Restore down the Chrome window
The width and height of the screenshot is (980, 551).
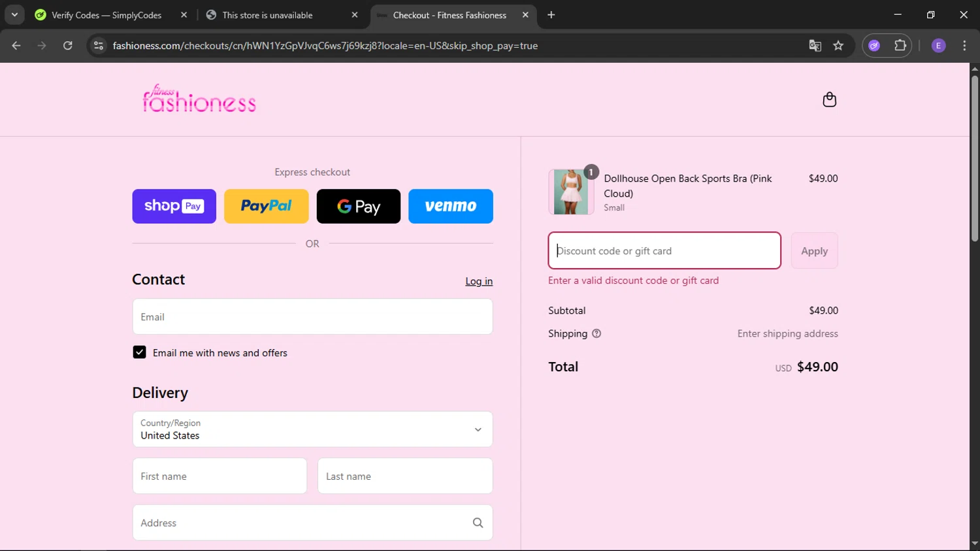930,14
